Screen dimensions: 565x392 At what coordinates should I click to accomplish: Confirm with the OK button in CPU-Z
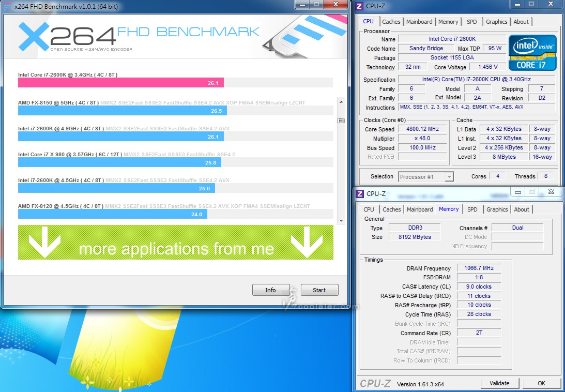tap(542, 383)
